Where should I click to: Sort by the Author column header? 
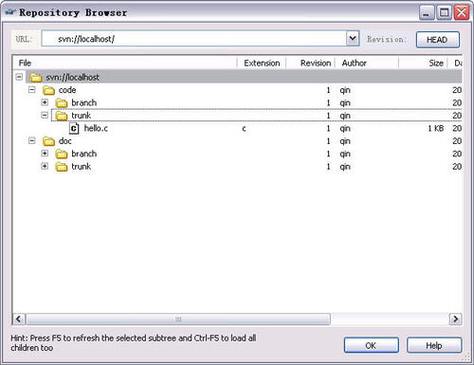[367, 63]
